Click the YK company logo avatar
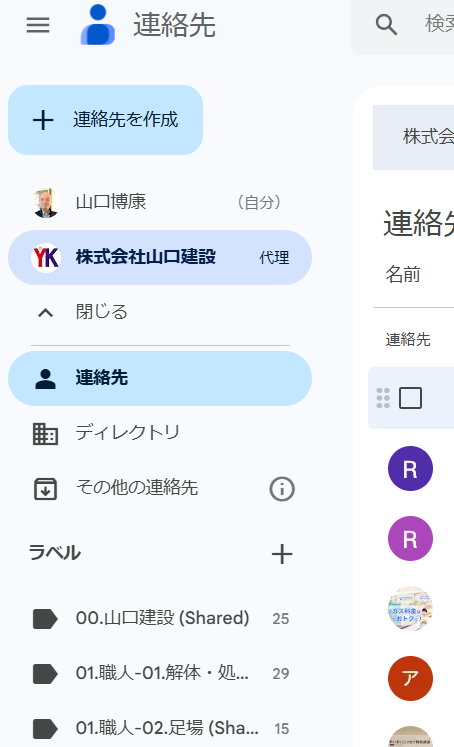Image resolution: width=454 pixels, height=747 pixels. tap(46, 258)
